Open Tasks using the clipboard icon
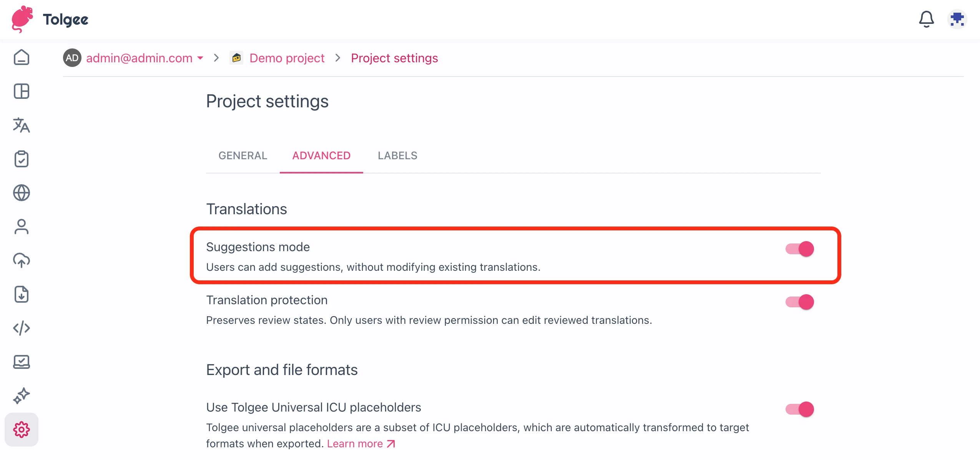The height and width of the screenshot is (460, 980). pyautogui.click(x=22, y=159)
